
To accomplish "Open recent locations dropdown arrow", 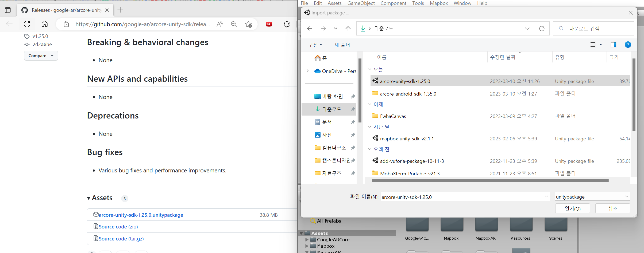I will (x=336, y=28).
